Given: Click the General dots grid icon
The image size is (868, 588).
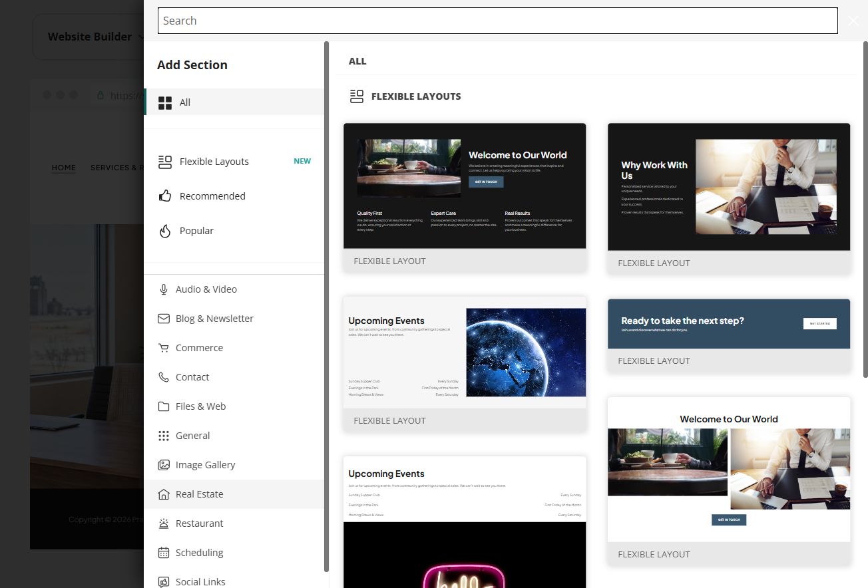Looking at the screenshot, I should pos(164,436).
